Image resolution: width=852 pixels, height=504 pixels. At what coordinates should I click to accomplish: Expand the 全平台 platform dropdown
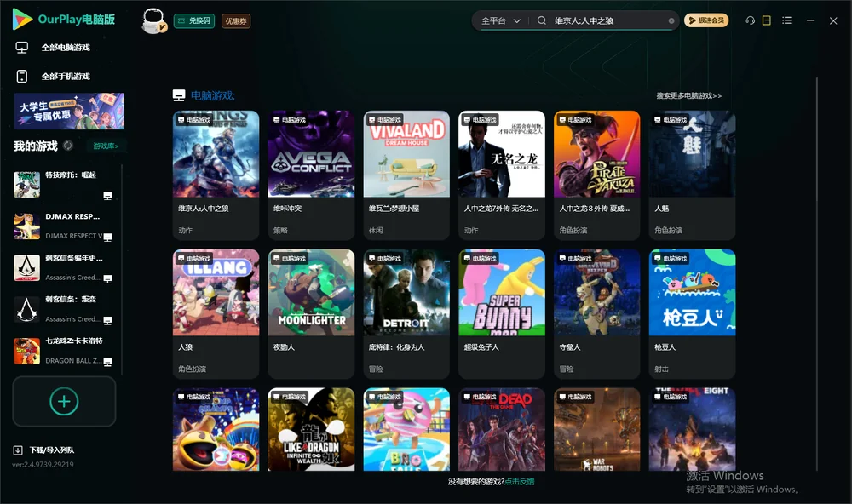pos(500,20)
